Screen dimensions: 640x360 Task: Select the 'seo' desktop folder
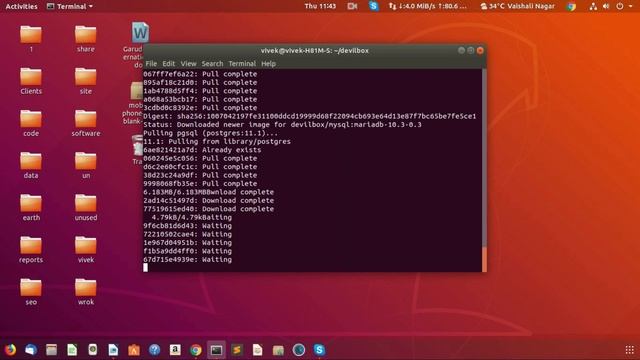click(x=31, y=291)
